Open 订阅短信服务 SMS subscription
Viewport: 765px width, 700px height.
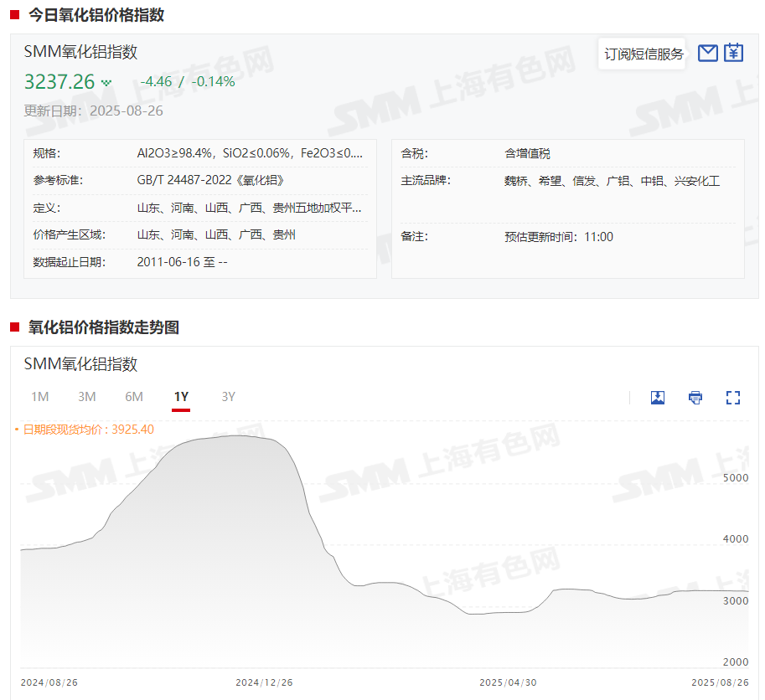(x=644, y=54)
